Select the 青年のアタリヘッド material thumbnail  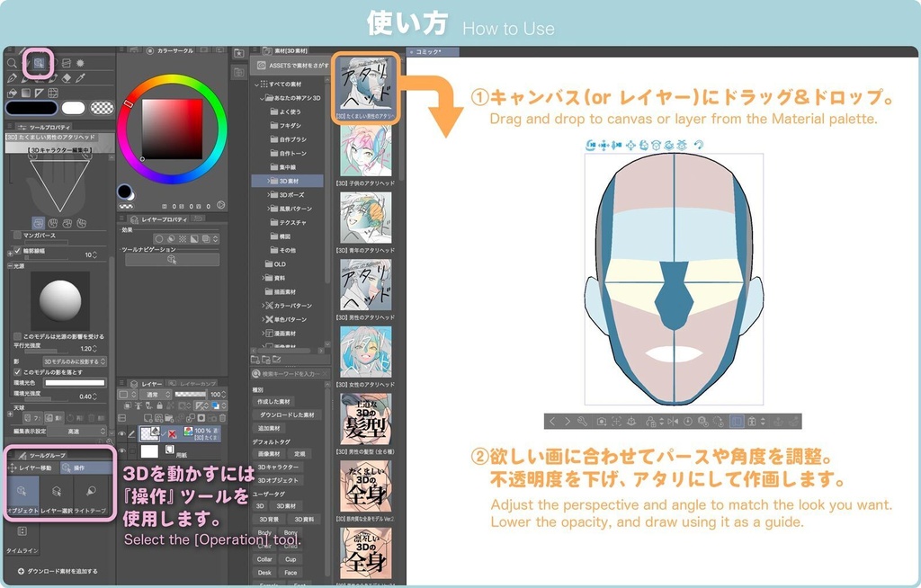(366, 218)
